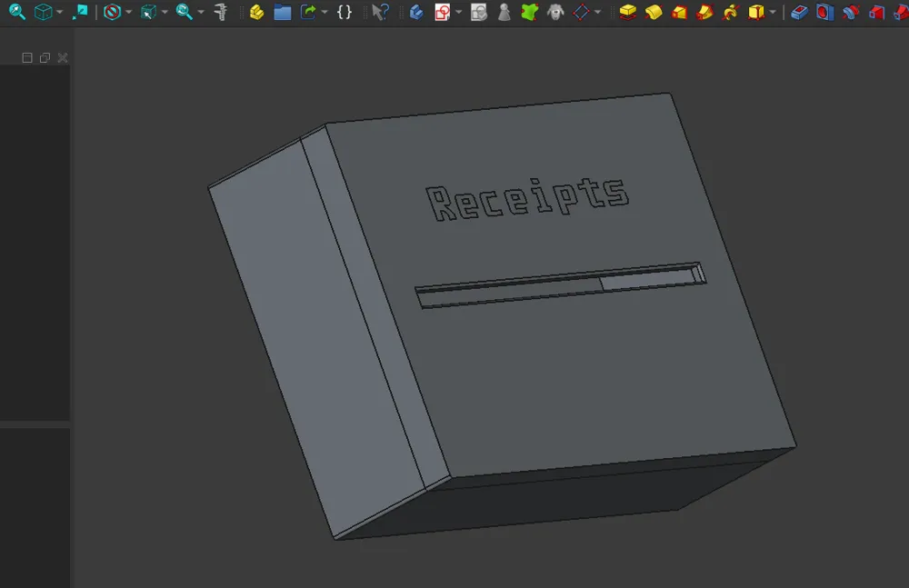909x588 pixels.
Task: Open an existing document
Action: coord(283,13)
